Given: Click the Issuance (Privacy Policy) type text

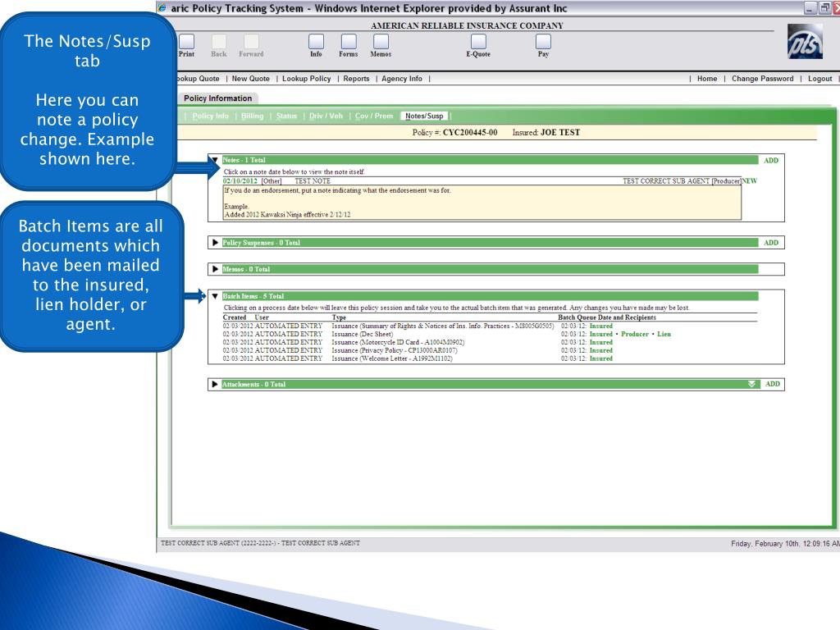Looking at the screenshot, I should click(x=395, y=351).
